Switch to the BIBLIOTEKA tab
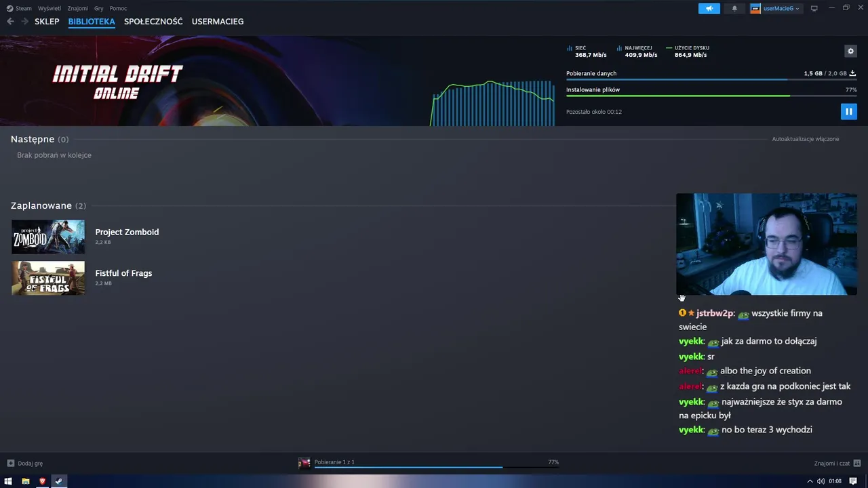The height and width of the screenshot is (488, 868). pyautogui.click(x=92, y=21)
